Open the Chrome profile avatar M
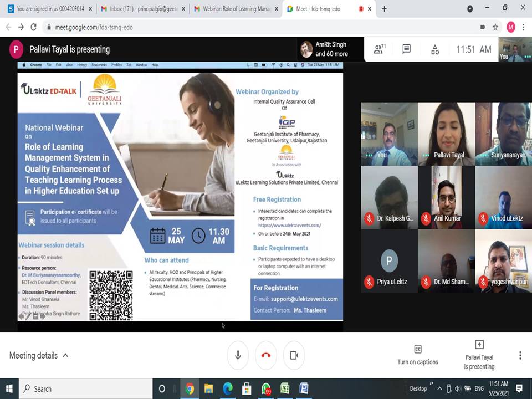Screen dimensions: 532x399 coord(510,27)
